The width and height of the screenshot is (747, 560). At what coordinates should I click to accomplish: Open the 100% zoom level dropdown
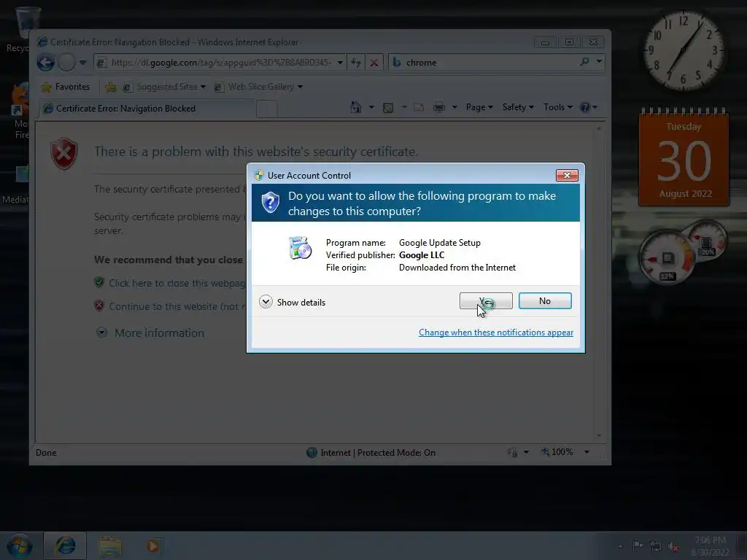click(587, 452)
